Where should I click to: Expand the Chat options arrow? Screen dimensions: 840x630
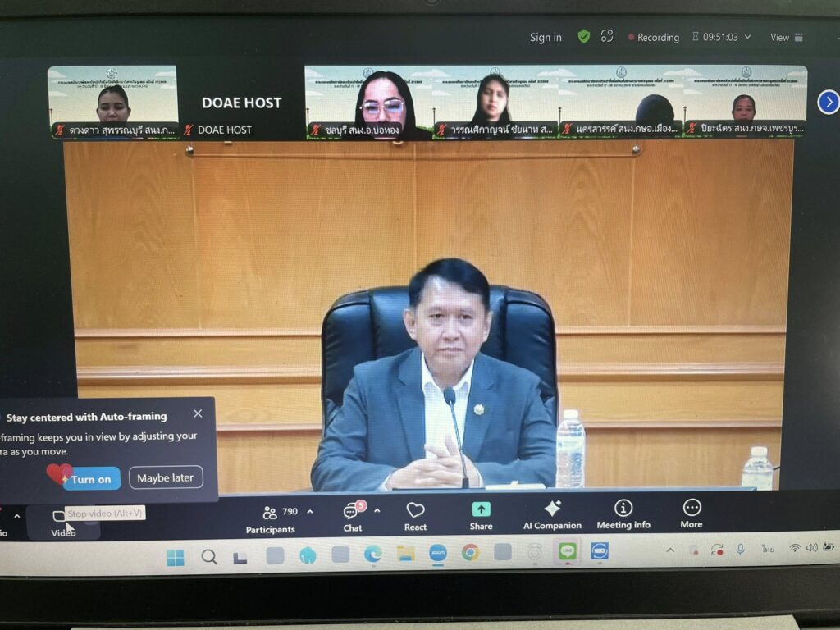[x=377, y=511]
